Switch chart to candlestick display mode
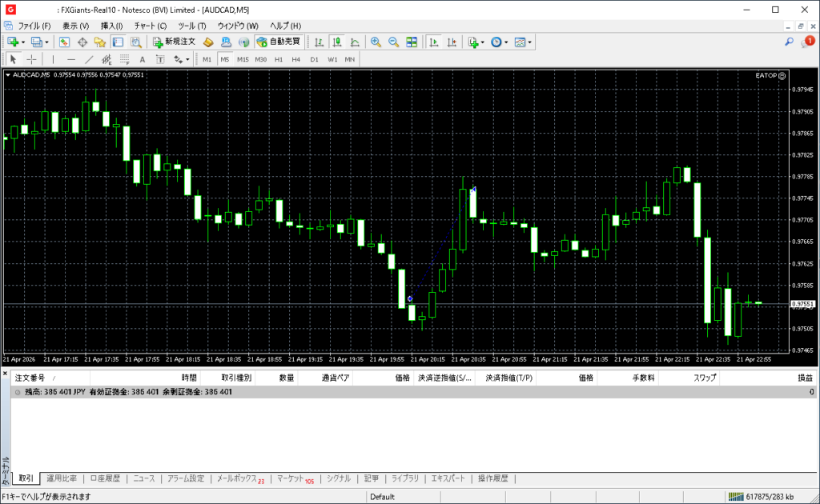The height and width of the screenshot is (504, 820). [x=336, y=42]
